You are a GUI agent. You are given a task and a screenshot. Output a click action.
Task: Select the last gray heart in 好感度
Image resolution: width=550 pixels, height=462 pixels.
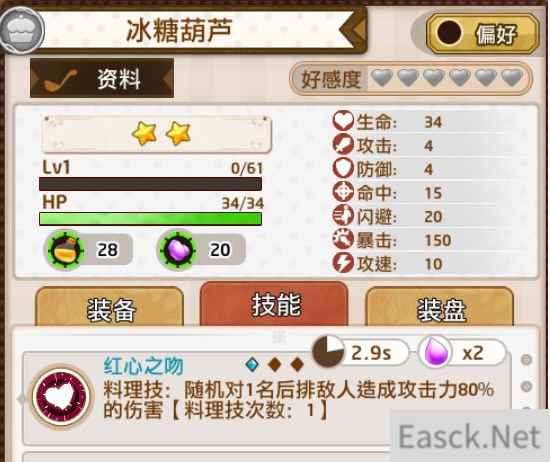click(x=512, y=78)
